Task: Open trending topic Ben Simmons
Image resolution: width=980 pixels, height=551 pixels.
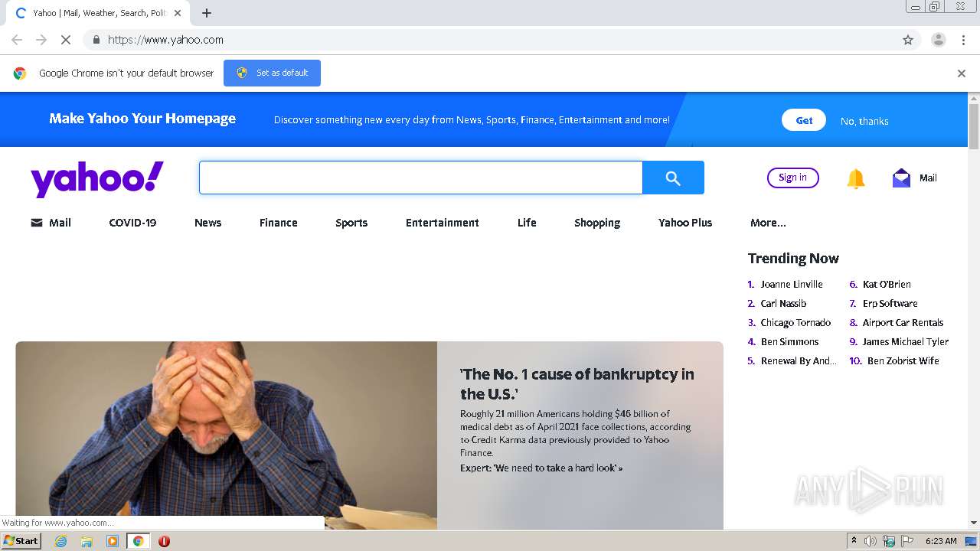Action: pyautogui.click(x=789, y=341)
